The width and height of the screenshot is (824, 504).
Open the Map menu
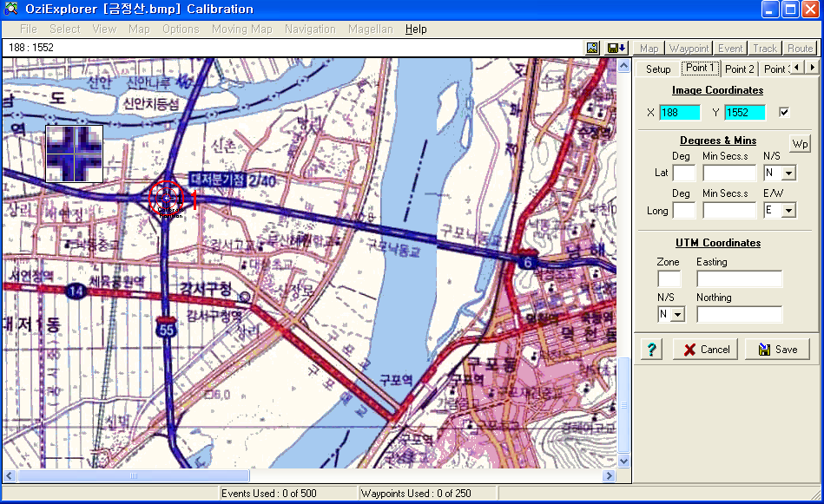(x=139, y=29)
